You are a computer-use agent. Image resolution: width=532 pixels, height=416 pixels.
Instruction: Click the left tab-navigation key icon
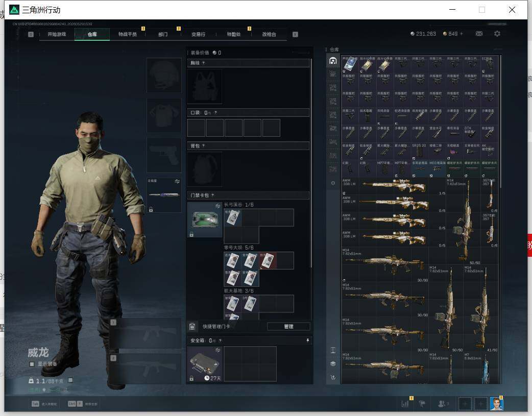click(31, 34)
